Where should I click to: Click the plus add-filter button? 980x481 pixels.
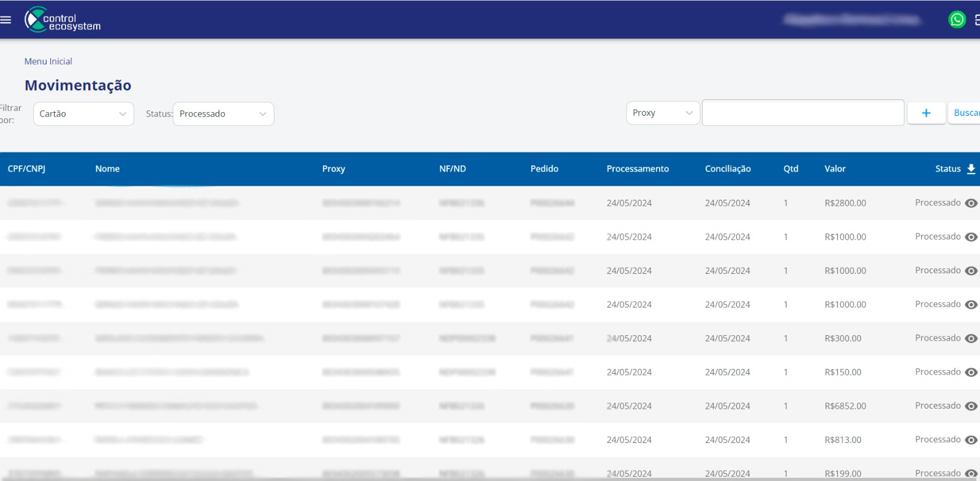coord(926,113)
